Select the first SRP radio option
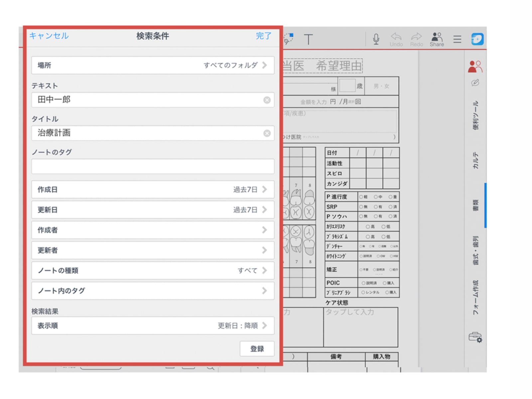Image resolution: width=532 pixels, height=399 pixels. click(361, 207)
